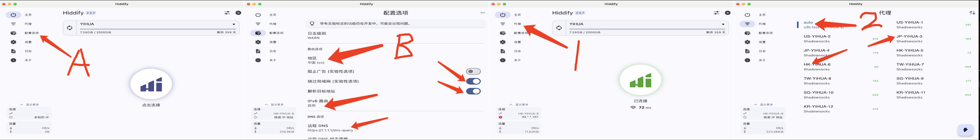
Task: Open 设置 gear in the disconnected home window
Action: 13,42
